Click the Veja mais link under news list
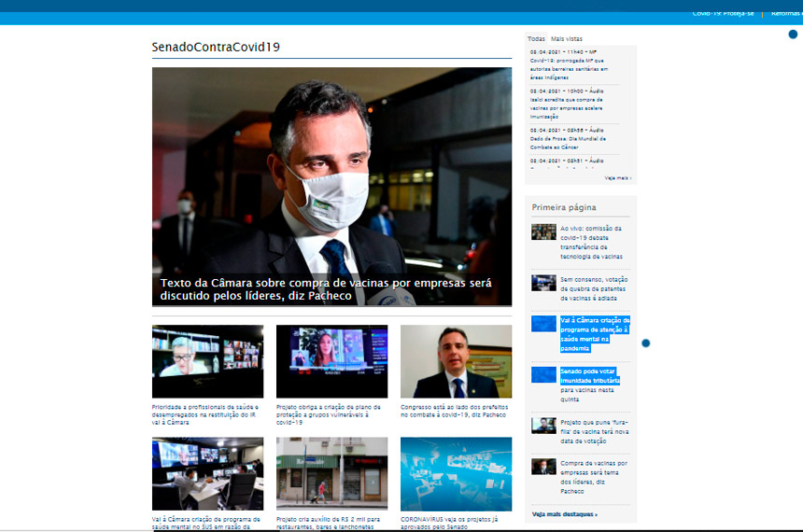Viewport: 803px width, 532px height. click(617, 177)
